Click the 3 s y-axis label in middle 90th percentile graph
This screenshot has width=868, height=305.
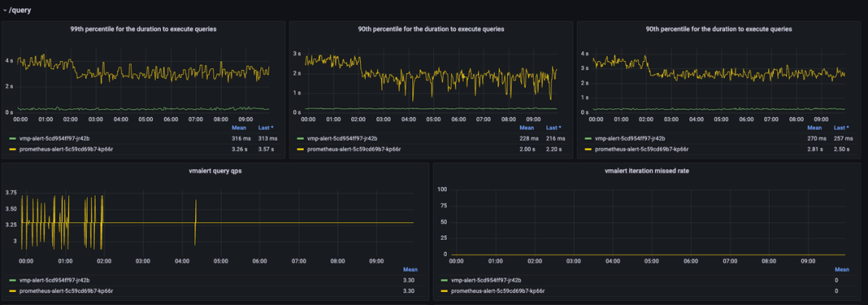coord(297,54)
